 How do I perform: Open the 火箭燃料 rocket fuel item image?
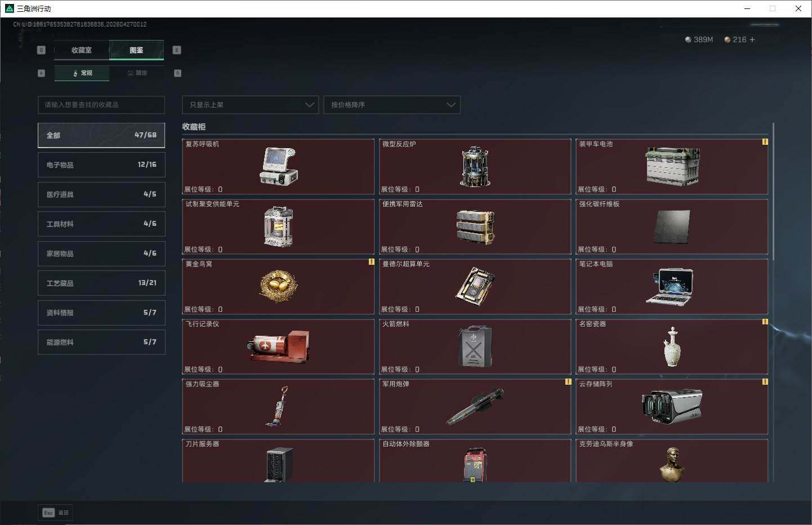tap(474, 346)
